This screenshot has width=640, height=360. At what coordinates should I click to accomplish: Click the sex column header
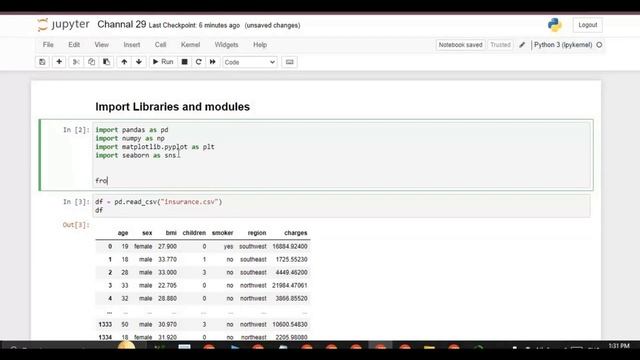[147, 233]
